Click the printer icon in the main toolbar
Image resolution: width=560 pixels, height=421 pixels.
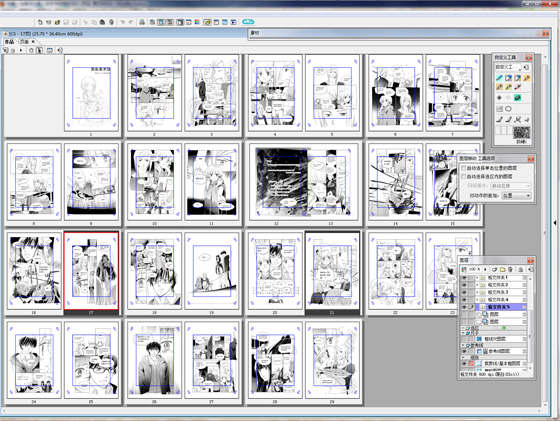pos(142,22)
